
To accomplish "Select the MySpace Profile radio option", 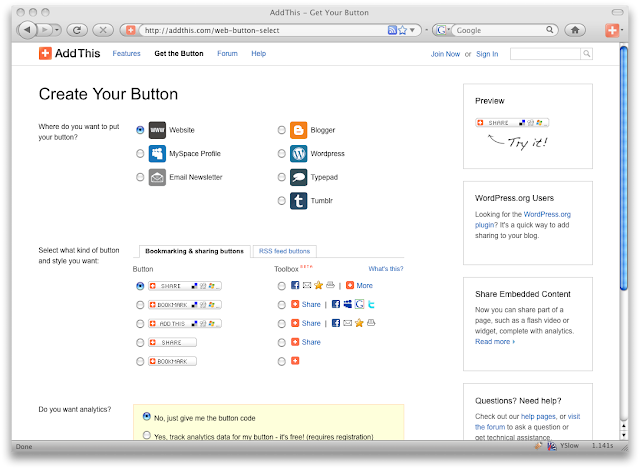I will (x=140, y=154).
